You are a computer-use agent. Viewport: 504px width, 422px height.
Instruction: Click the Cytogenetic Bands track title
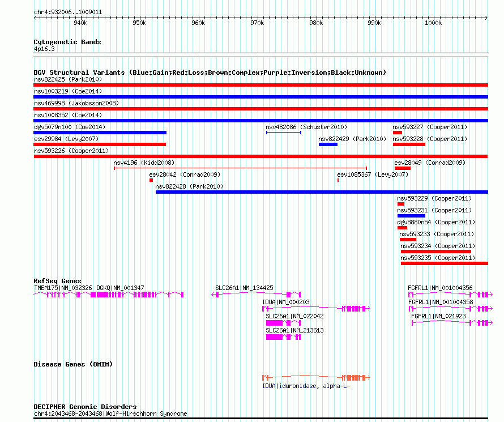click(67, 42)
